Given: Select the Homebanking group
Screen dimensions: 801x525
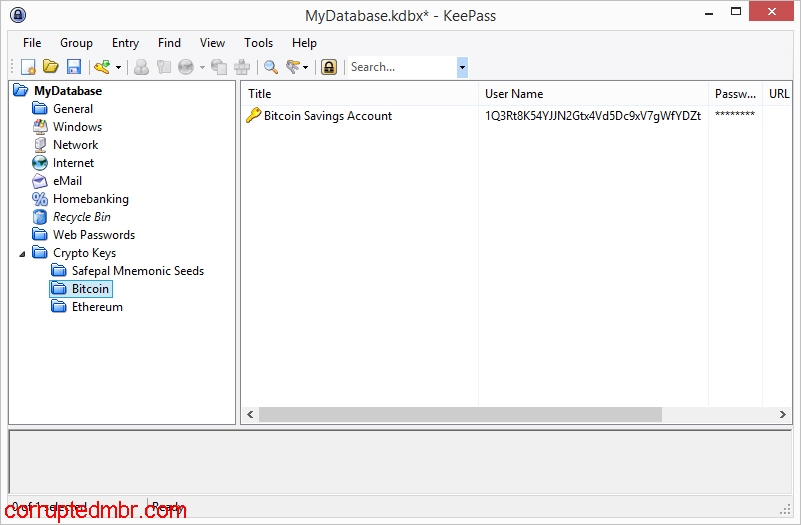Looking at the screenshot, I should [x=91, y=199].
